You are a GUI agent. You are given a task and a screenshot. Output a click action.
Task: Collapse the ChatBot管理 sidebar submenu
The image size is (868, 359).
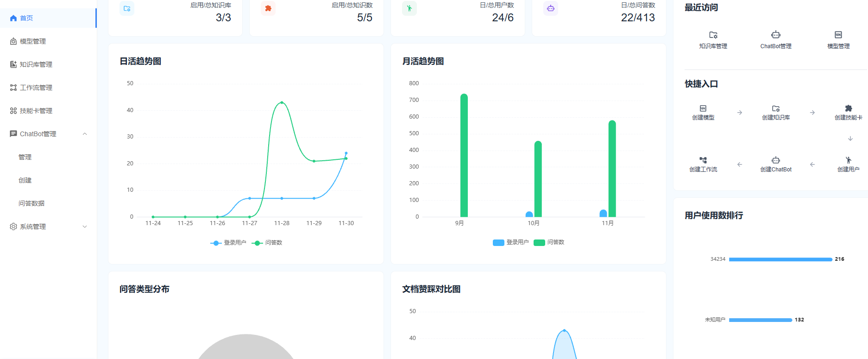(85, 134)
